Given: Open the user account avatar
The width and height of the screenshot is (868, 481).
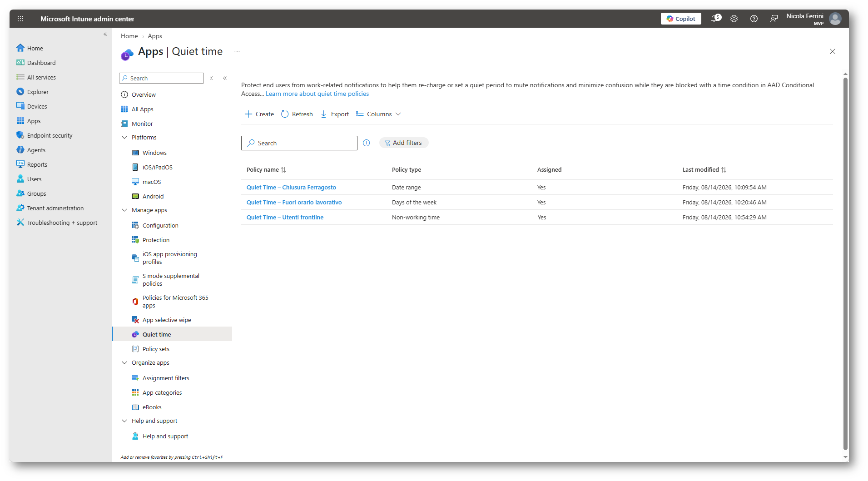Looking at the screenshot, I should 835,19.
